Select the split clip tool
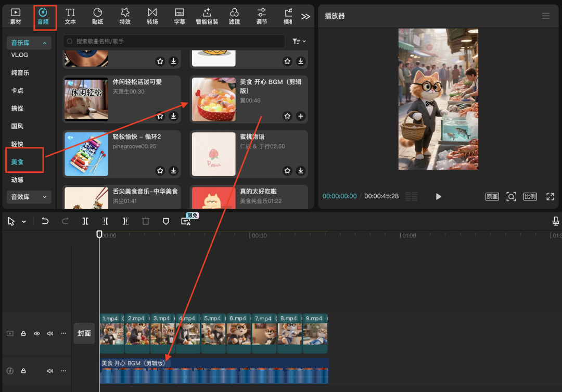 [x=85, y=221]
